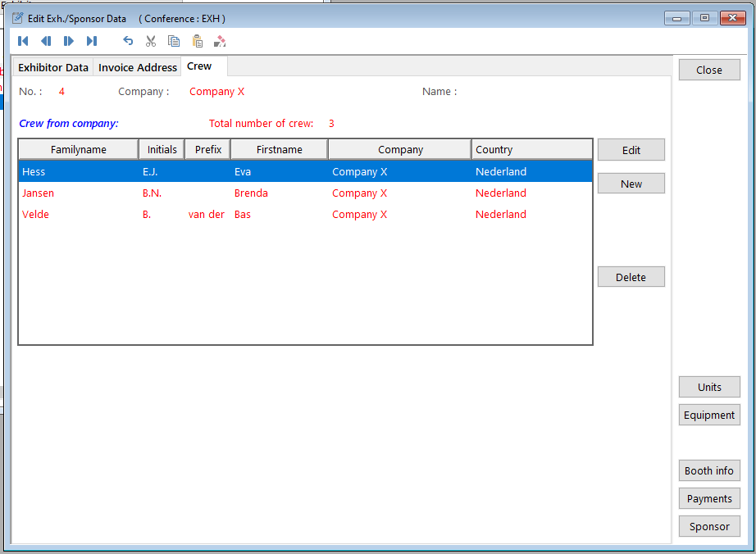Click the copy icon in toolbar
This screenshot has width=756, height=554.
(x=174, y=41)
